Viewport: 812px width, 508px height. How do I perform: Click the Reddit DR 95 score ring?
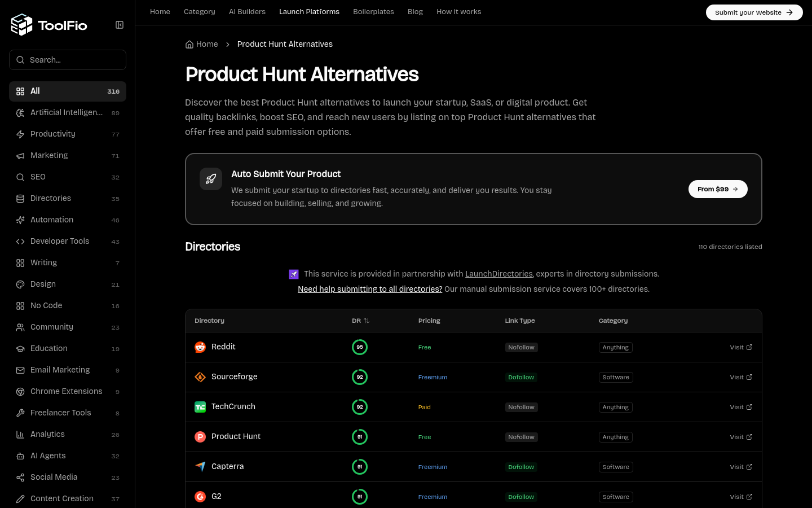coord(360,347)
